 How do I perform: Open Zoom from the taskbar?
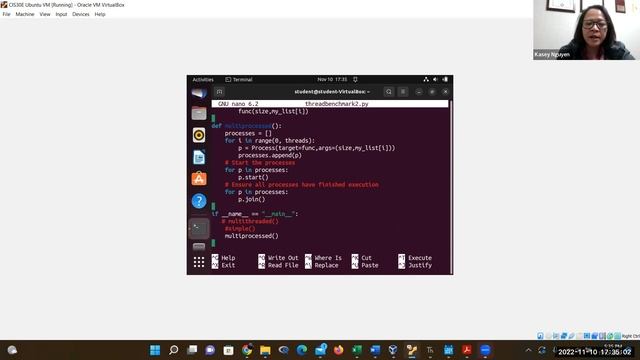click(485, 350)
